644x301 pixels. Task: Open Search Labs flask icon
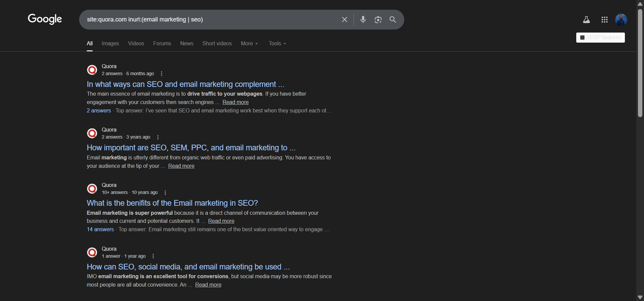[586, 20]
